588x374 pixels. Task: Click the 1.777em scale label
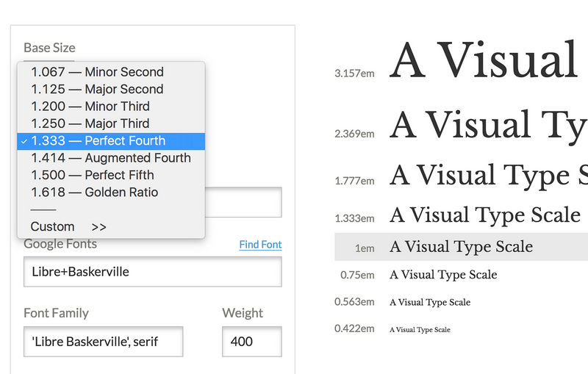point(354,181)
